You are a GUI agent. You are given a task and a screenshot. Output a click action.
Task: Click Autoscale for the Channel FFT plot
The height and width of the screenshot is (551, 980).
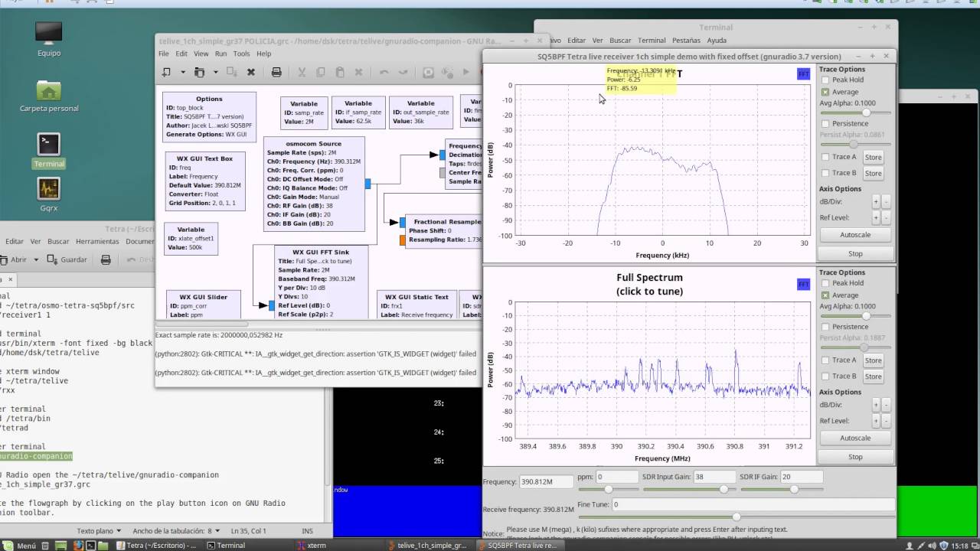855,235
